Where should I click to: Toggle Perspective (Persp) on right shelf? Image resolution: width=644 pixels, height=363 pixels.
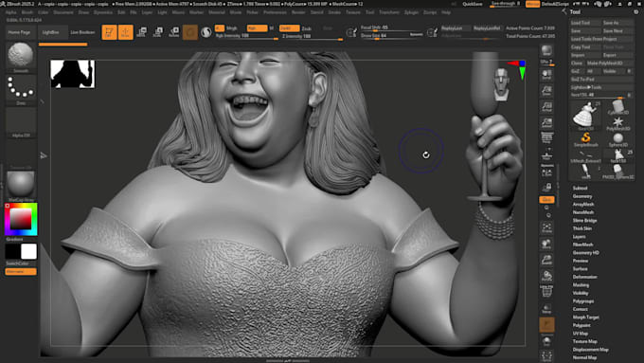546,138
